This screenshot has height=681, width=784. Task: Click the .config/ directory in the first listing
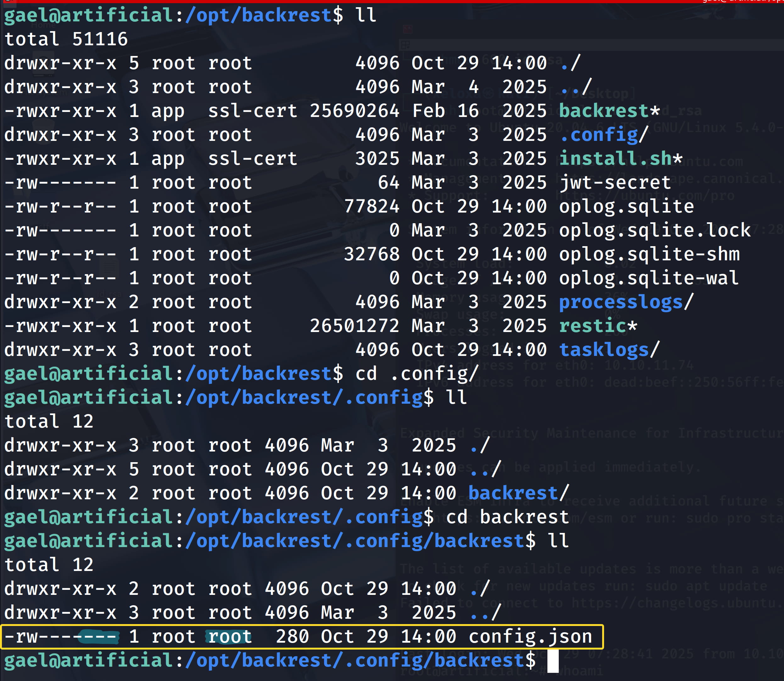point(603,135)
